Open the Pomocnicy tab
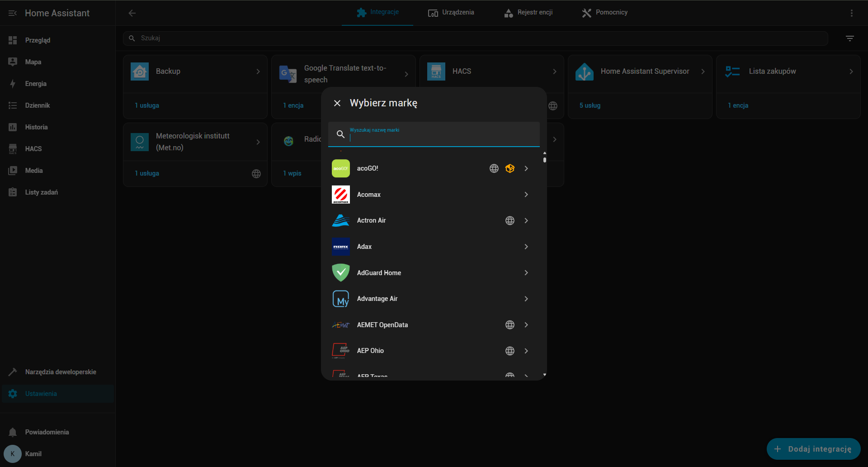 604,13
